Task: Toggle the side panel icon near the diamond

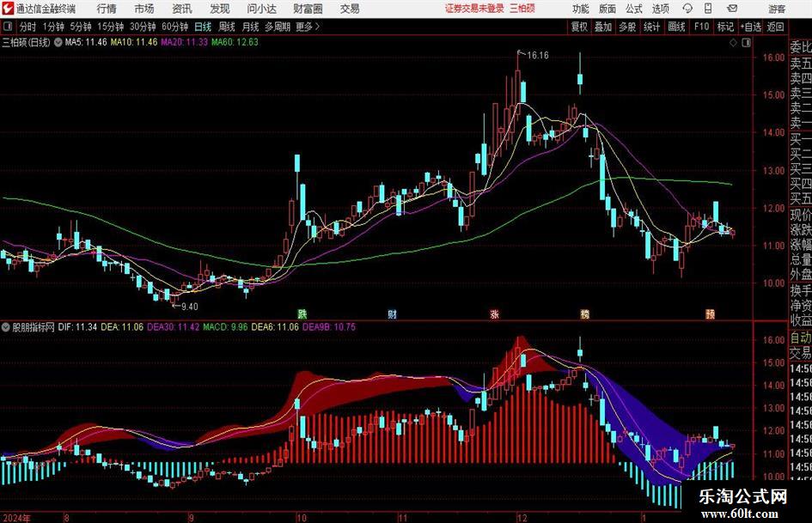Action: click(746, 43)
